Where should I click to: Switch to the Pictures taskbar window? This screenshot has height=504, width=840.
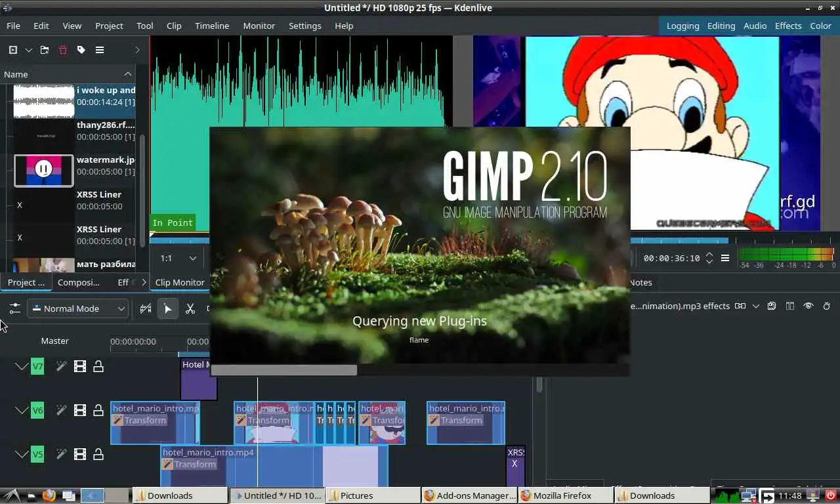pos(372,495)
